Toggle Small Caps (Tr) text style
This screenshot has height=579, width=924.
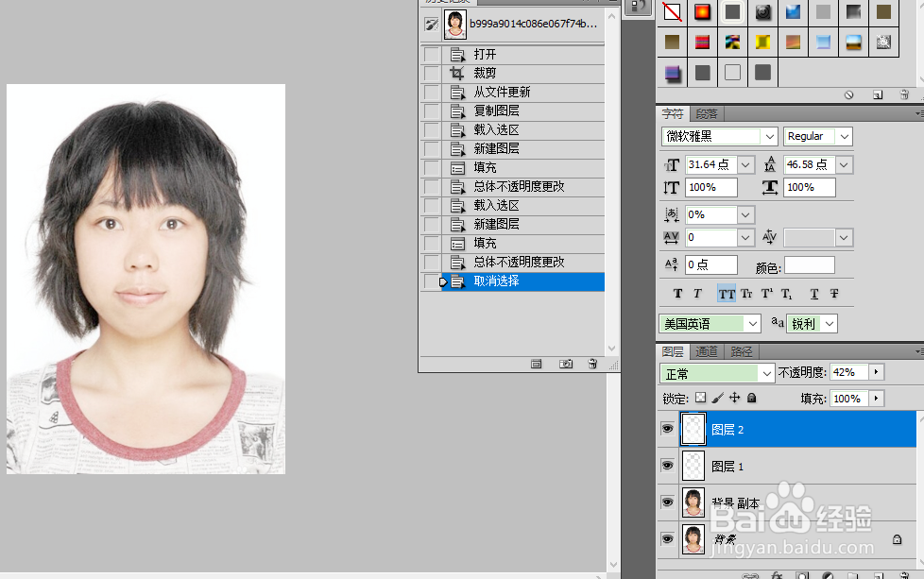point(746,294)
